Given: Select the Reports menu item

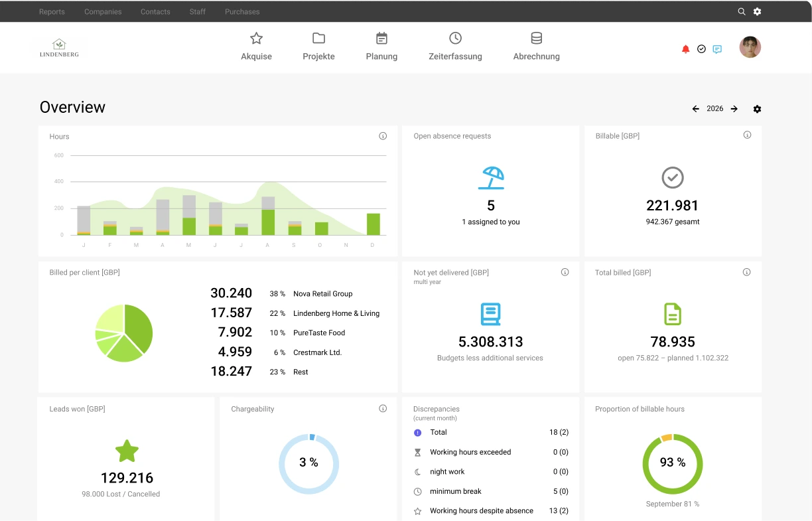Looking at the screenshot, I should click(x=52, y=12).
